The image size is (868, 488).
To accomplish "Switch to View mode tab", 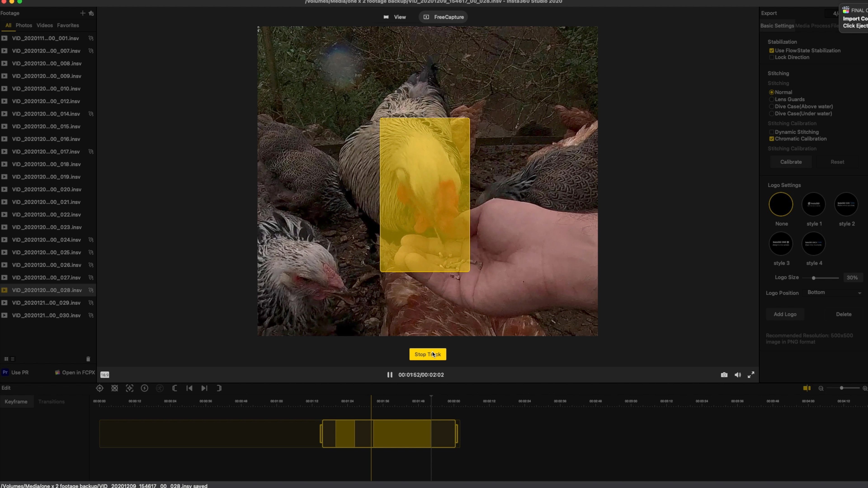I will (x=395, y=17).
